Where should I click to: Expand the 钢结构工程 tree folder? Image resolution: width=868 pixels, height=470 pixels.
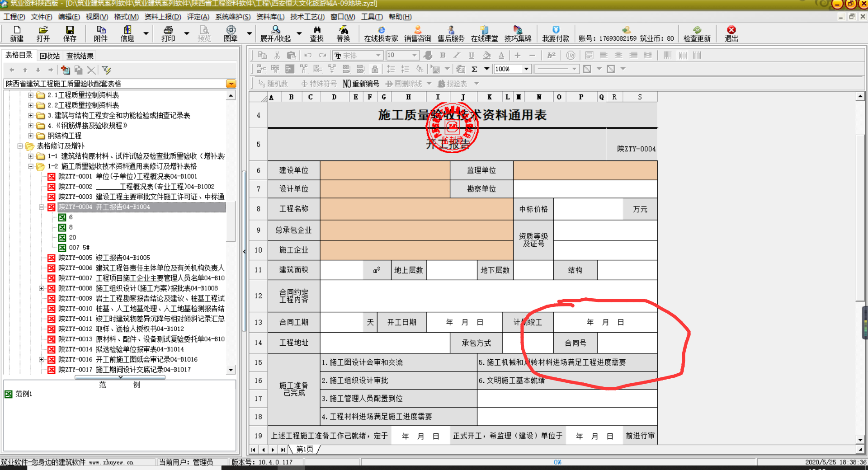(31, 136)
